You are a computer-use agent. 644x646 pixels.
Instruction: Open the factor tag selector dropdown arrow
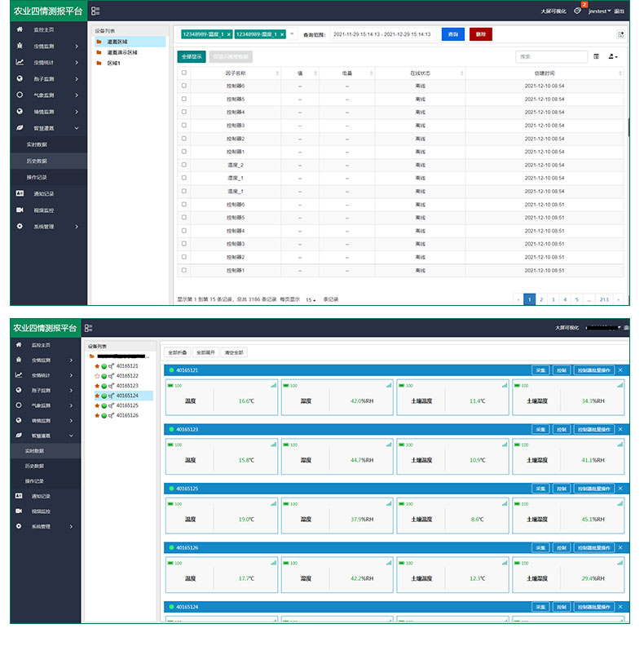[292, 33]
